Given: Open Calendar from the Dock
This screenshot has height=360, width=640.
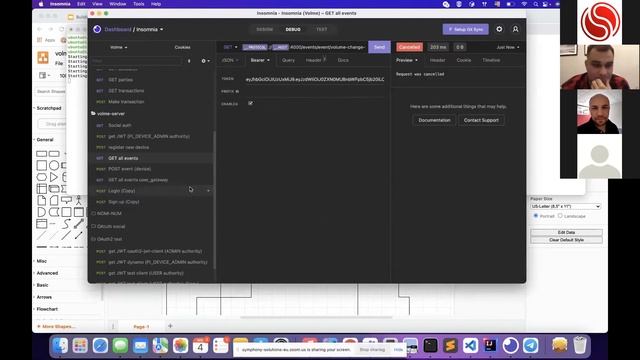Looking at the screenshot, I should tap(200, 346).
